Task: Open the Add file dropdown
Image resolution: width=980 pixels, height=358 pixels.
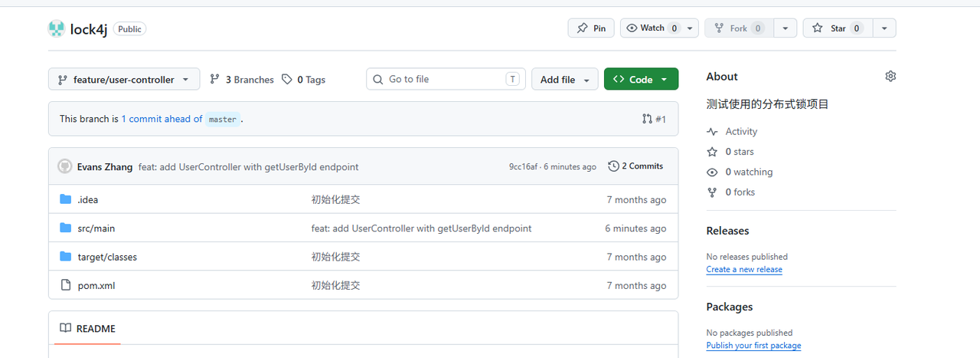Action: tap(565, 79)
